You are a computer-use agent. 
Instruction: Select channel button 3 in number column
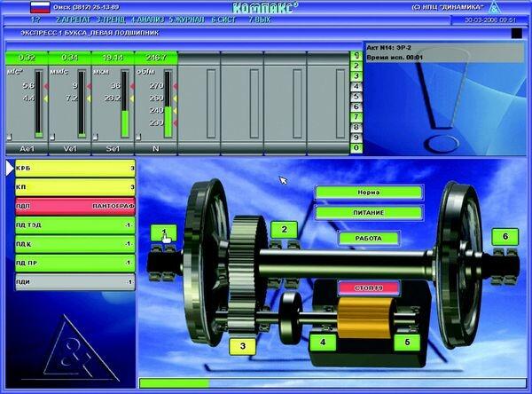click(356, 76)
